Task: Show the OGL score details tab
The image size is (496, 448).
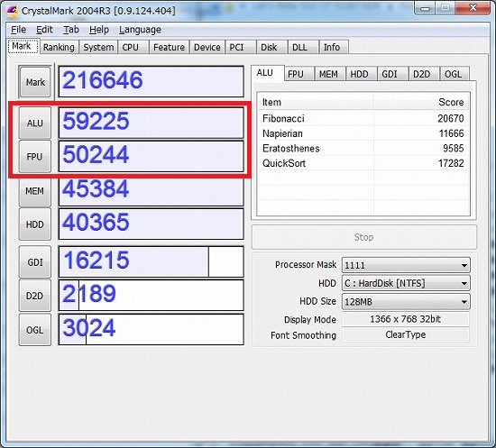Action: [454, 74]
